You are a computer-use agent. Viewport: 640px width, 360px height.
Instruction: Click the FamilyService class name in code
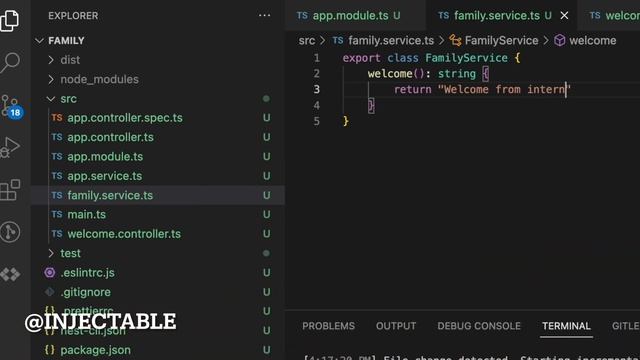click(x=467, y=58)
